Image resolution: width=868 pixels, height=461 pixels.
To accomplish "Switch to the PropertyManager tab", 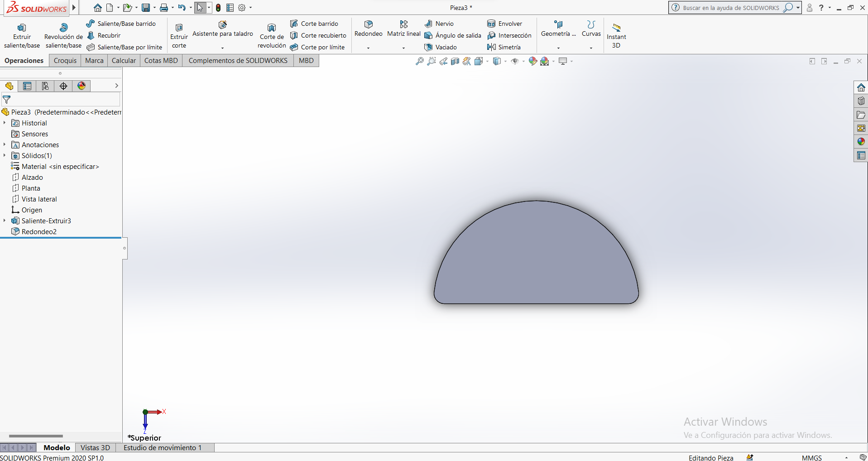I will click(x=27, y=86).
